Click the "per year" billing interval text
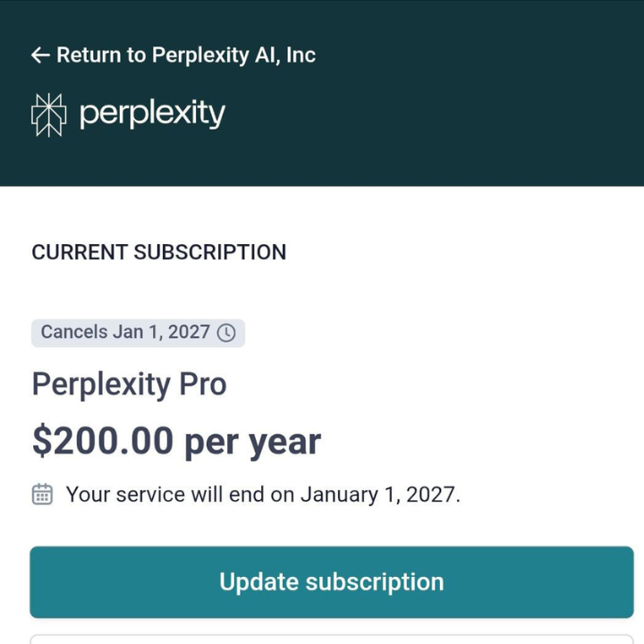Screen dimensions: 644x644 pyautogui.click(x=252, y=441)
